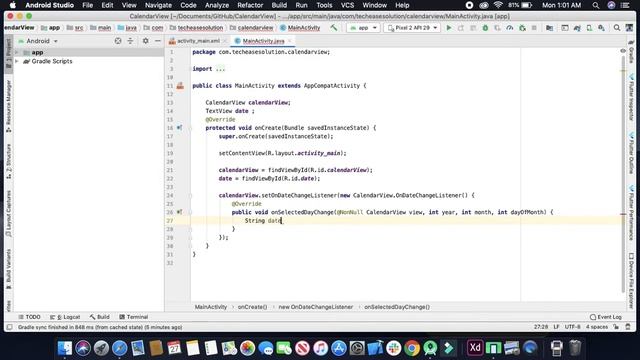Screen dimensions: 640x360
Task: Select the MainActivity.java editor tab
Action: [263, 41]
